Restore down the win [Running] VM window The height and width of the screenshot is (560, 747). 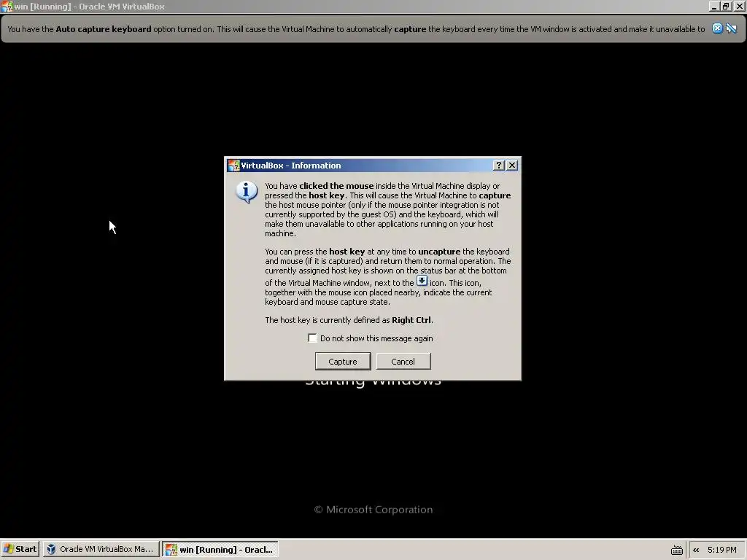(x=726, y=6)
